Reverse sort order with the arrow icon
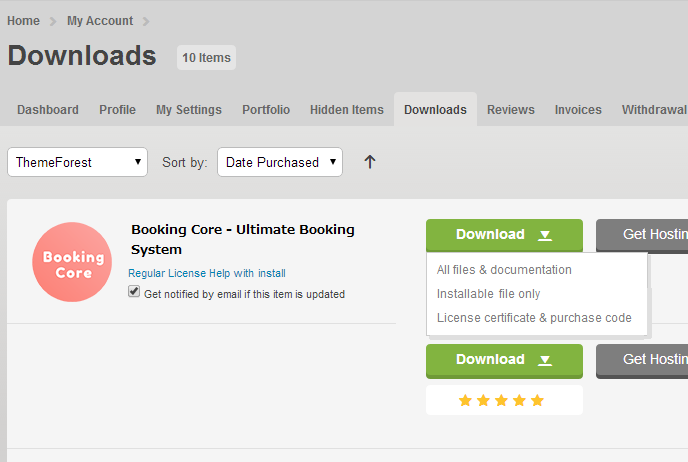 point(370,162)
